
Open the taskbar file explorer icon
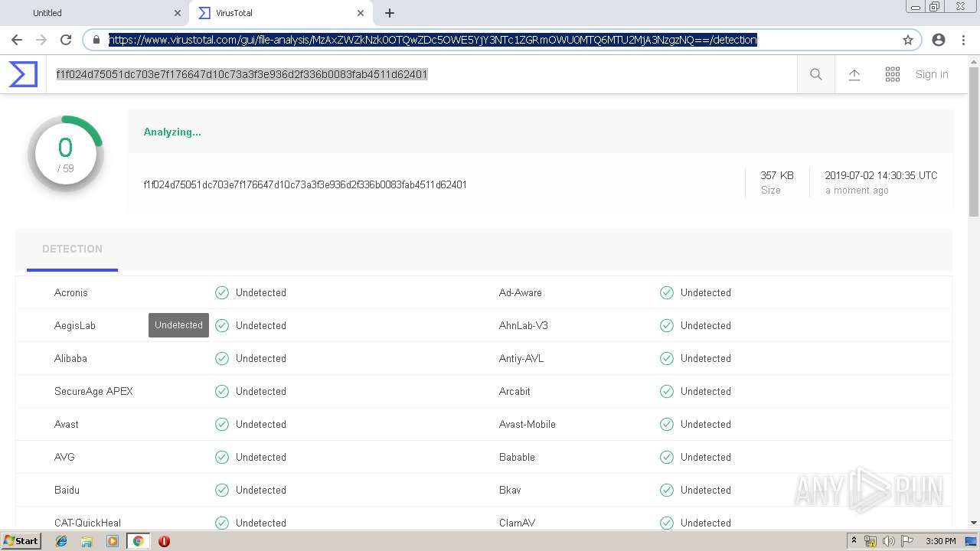tap(87, 541)
